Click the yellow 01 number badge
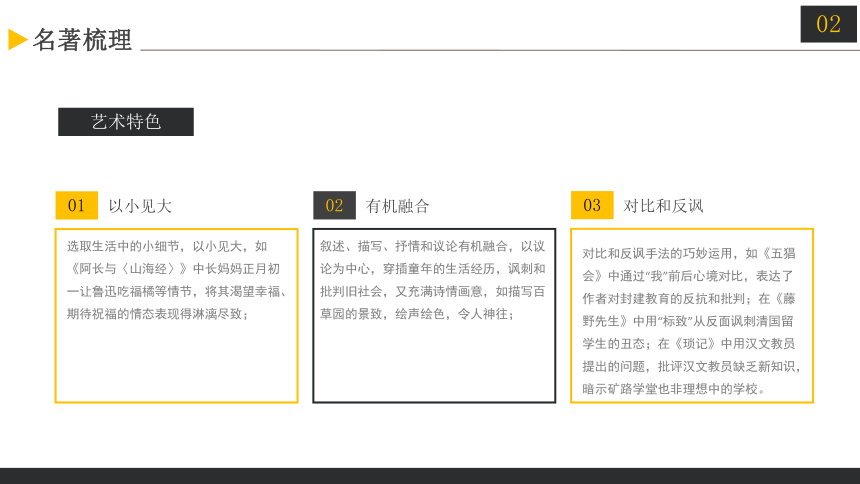Screen dimensions: 860x484 click(76, 205)
